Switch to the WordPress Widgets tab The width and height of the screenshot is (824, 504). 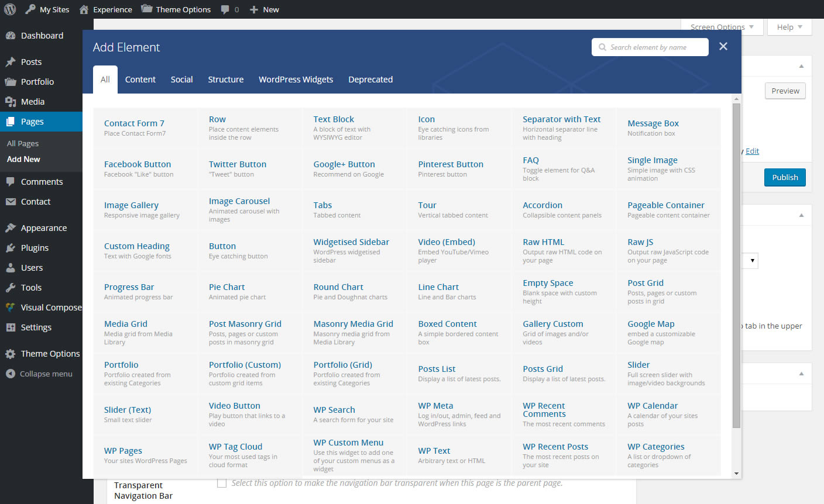[296, 80]
